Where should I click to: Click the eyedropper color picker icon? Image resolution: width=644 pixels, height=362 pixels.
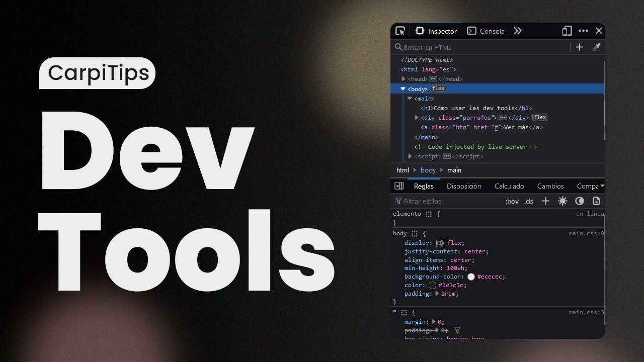pos(596,47)
